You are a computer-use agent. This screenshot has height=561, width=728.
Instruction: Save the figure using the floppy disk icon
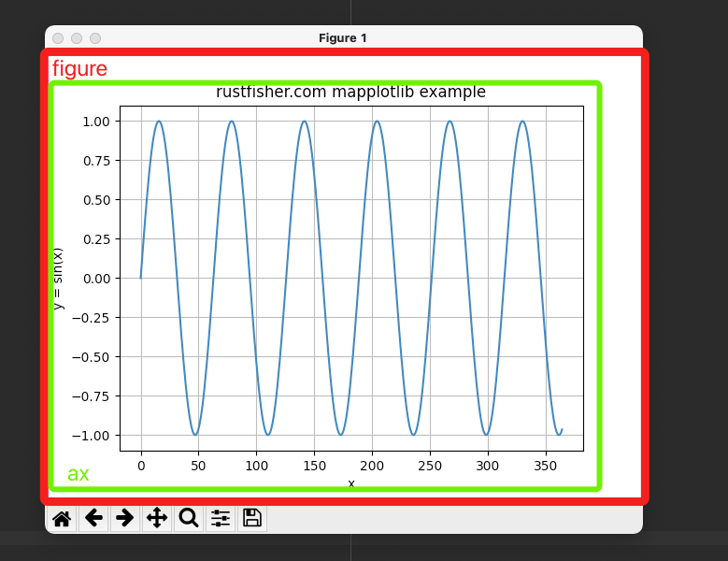point(252,518)
